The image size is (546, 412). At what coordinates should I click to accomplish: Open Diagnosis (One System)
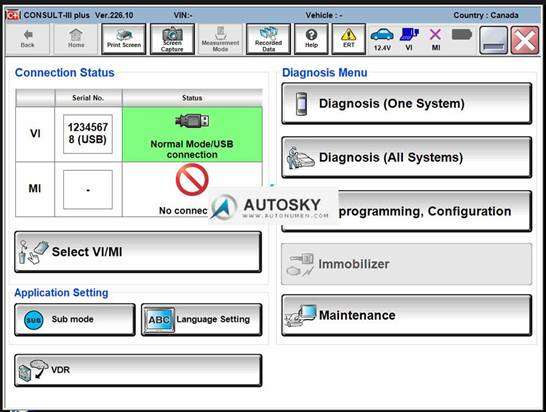click(406, 103)
